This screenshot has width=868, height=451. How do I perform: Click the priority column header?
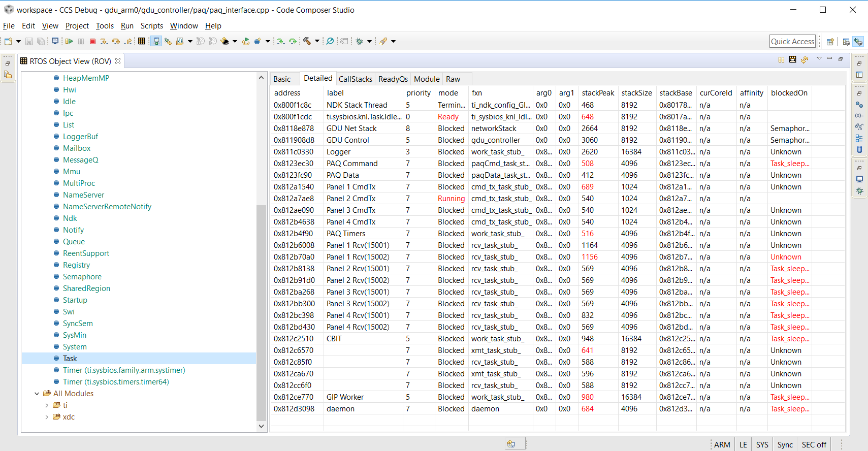419,93
